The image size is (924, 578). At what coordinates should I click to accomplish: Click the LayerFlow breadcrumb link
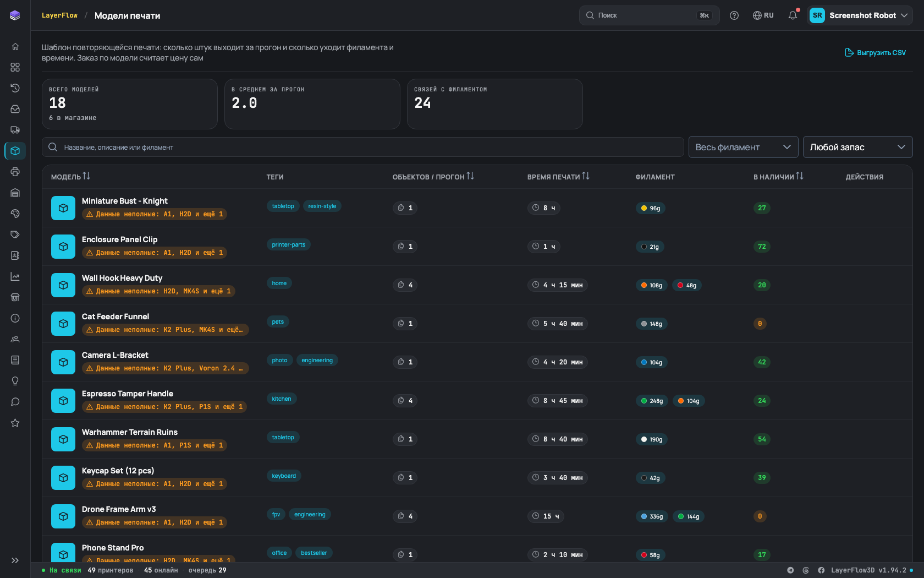(x=59, y=15)
